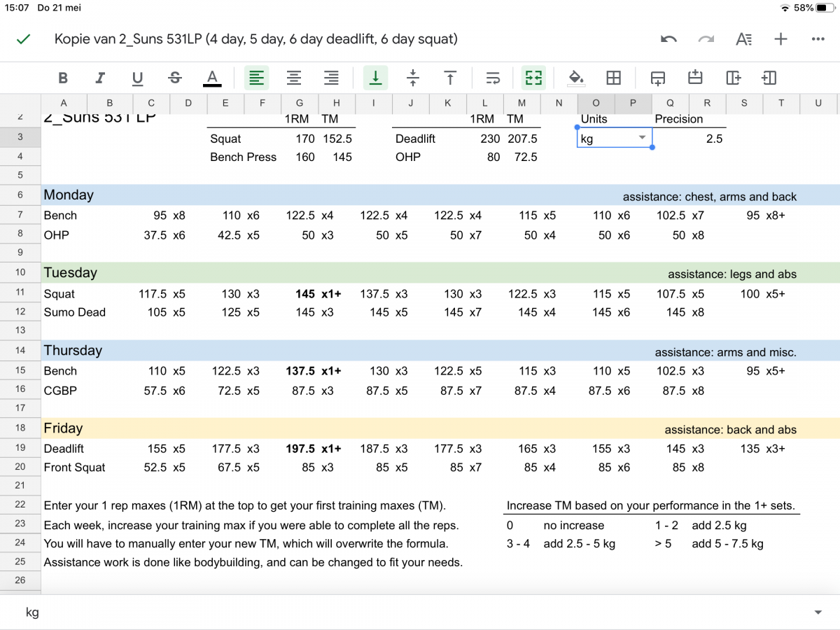
Task: Align cell content to the top
Action: coord(450,78)
